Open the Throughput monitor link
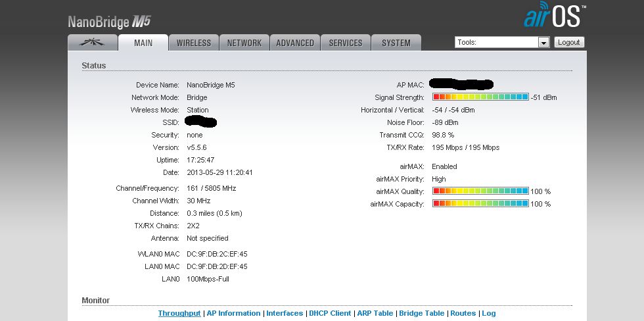 179,313
